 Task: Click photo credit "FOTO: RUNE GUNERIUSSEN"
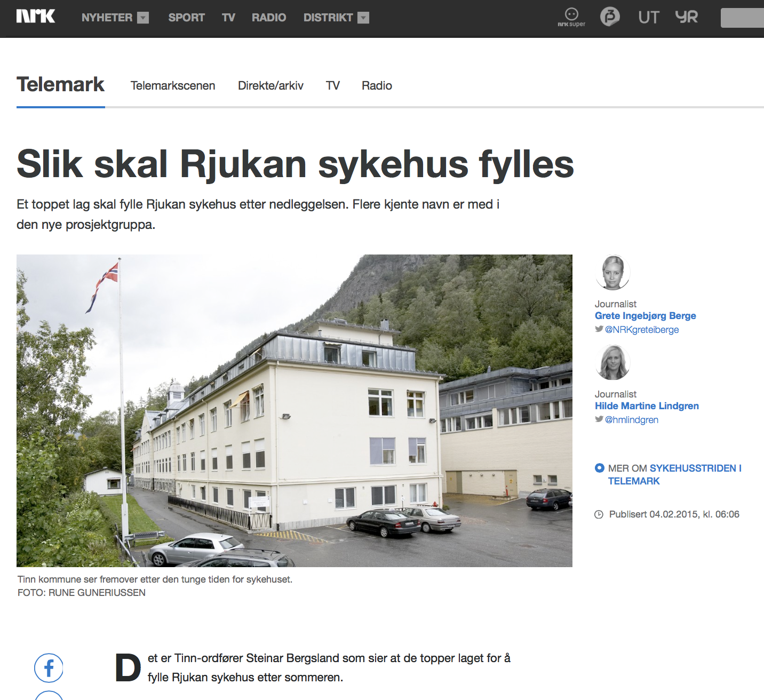coord(82,593)
